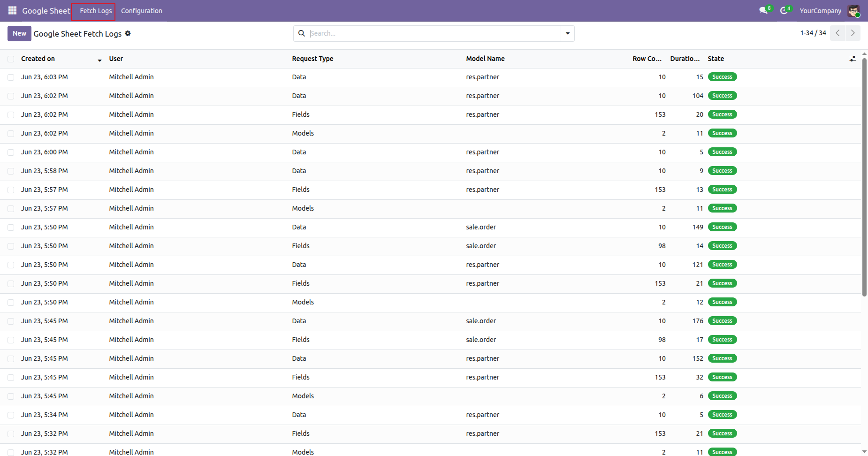Focus the Search input field

tap(434, 33)
